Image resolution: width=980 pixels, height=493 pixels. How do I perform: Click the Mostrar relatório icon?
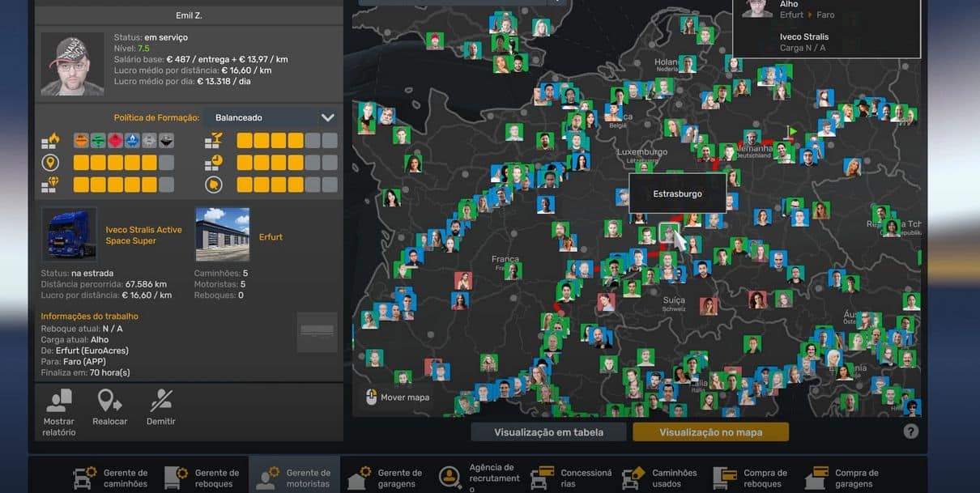tap(58, 401)
